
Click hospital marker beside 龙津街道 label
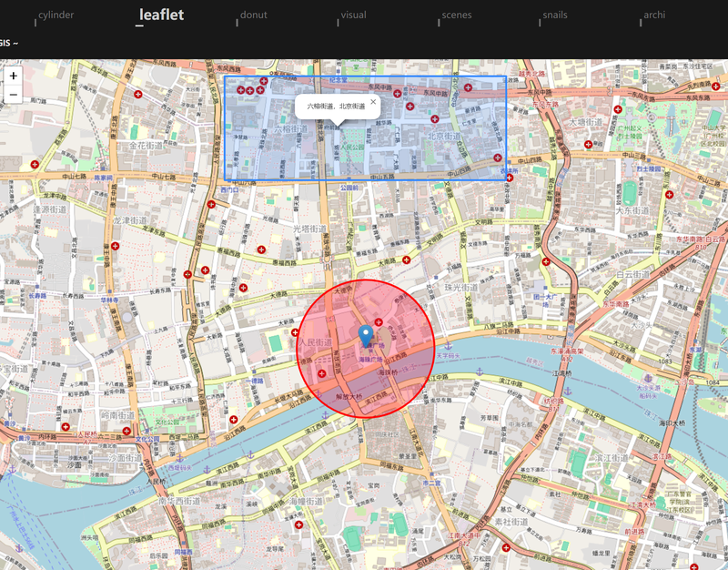pos(116,246)
